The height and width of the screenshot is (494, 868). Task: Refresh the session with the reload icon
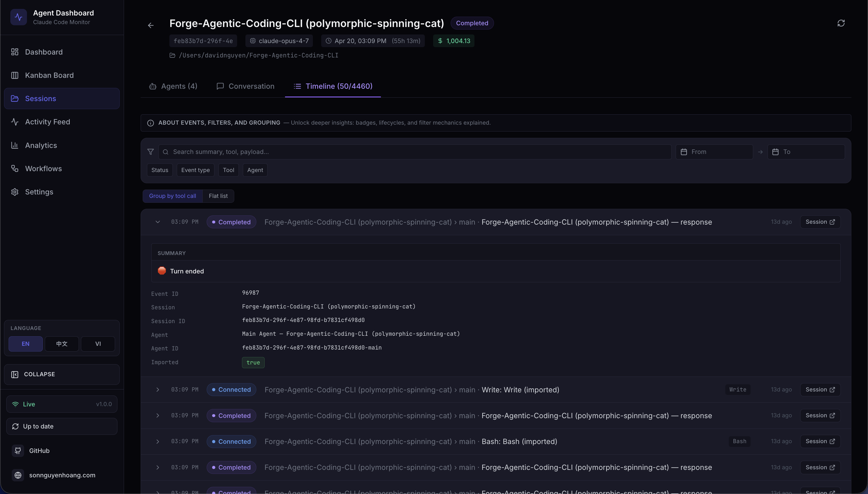(x=841, y=23)
